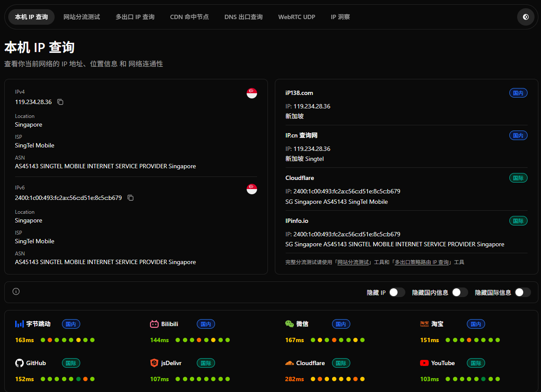Image resolution: width=541 pixels, height=392 pixels.
Task: Click the Singapore flag beside IPv4
Action: click(251, 93)
